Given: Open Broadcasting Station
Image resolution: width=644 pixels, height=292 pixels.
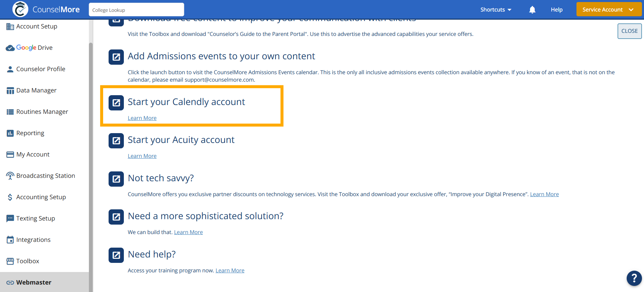Looking at the screenshot, I should click(45, 176).
